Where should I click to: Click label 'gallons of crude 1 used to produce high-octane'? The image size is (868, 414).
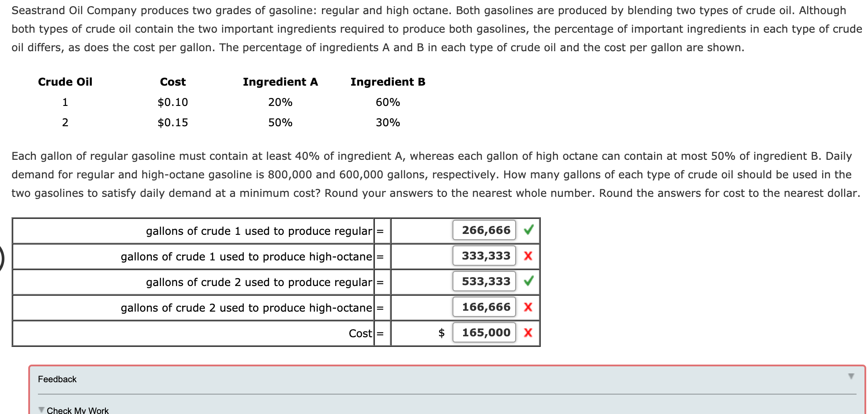[x=247, y=256]
